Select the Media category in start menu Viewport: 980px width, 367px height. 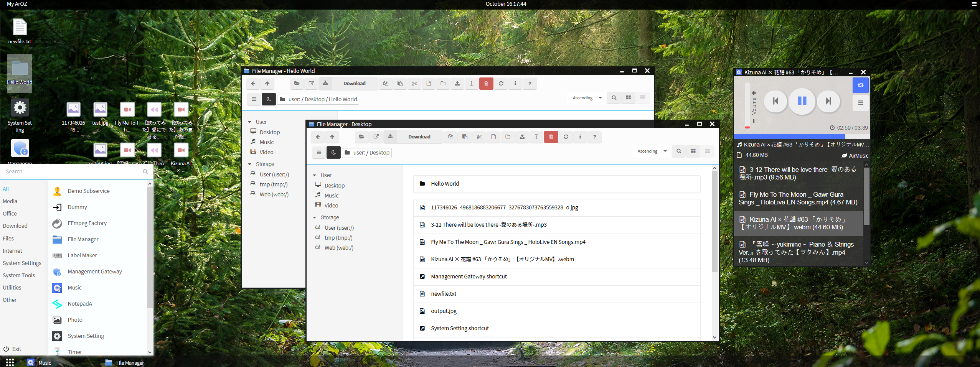tap(10, 201)
